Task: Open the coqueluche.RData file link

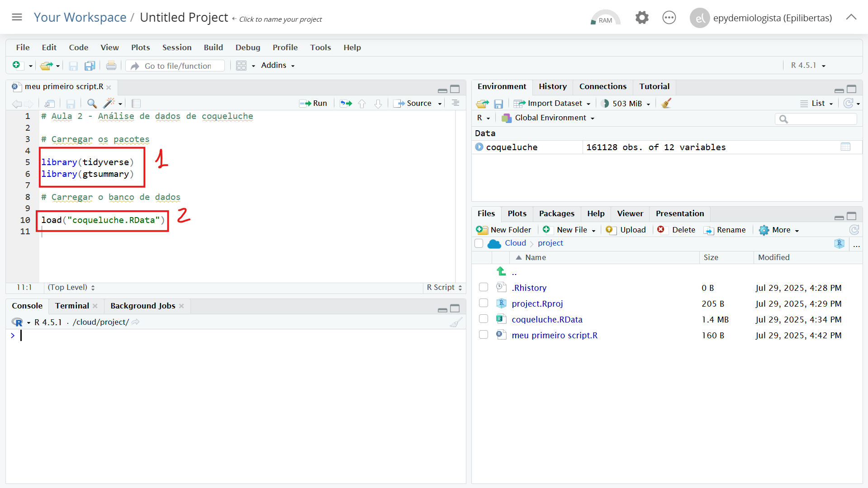Action: (x=547, y=319)
